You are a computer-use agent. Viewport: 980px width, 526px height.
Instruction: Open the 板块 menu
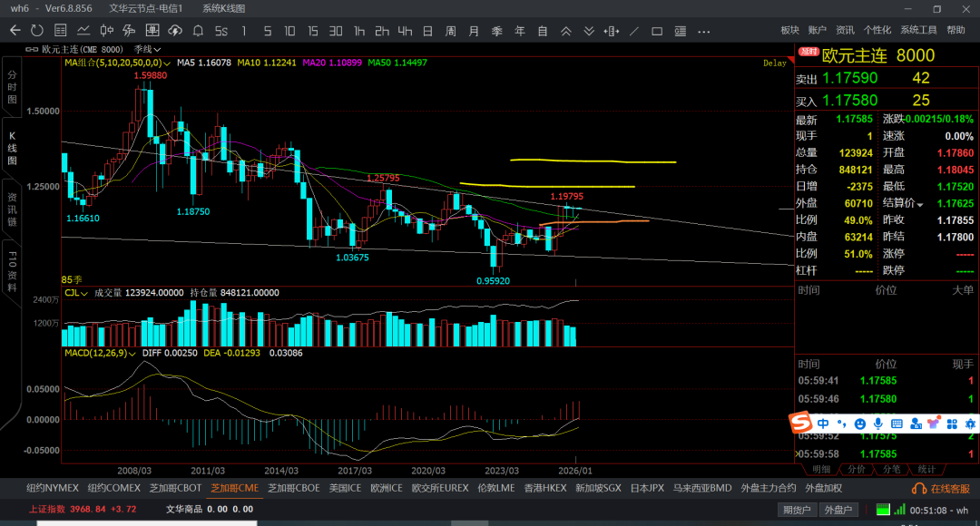790,30
